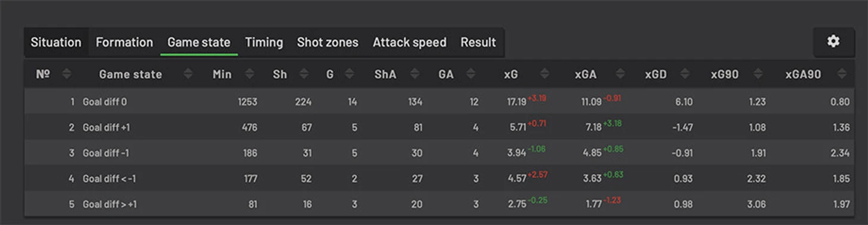Sort by Game state column arrows
Viewport: 868px width, 225px height.
(188, 74)
